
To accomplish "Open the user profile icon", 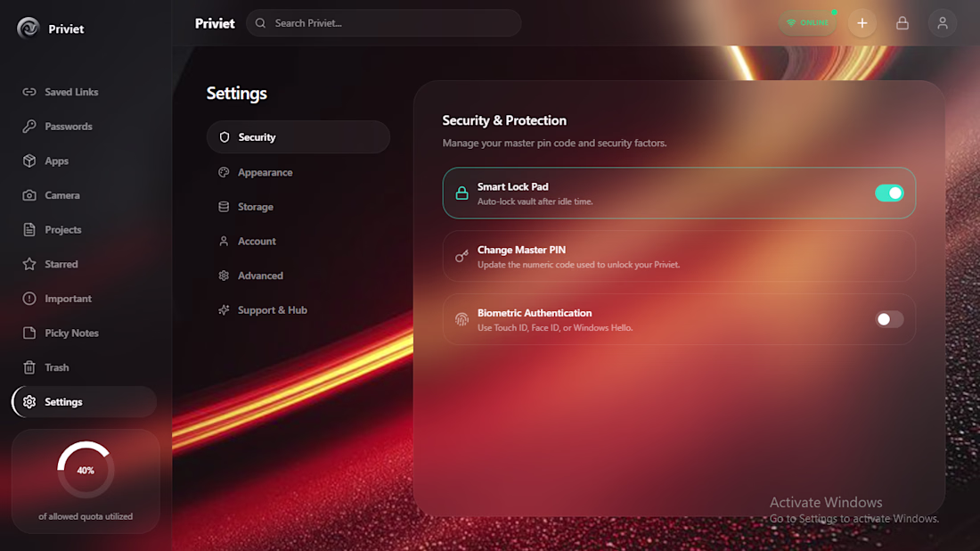I will [x=942, y=23].
